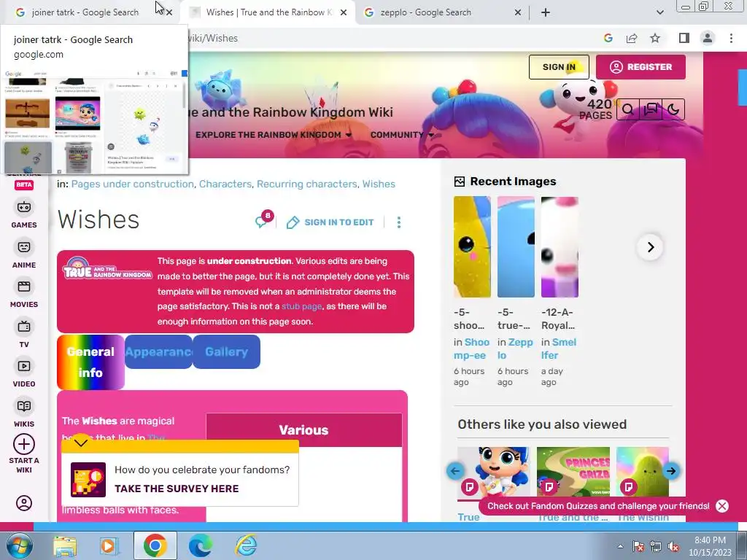Open the blue Zepplo recent image thumbnail
This screenshot has height=560, width=747.
[516, 247]
